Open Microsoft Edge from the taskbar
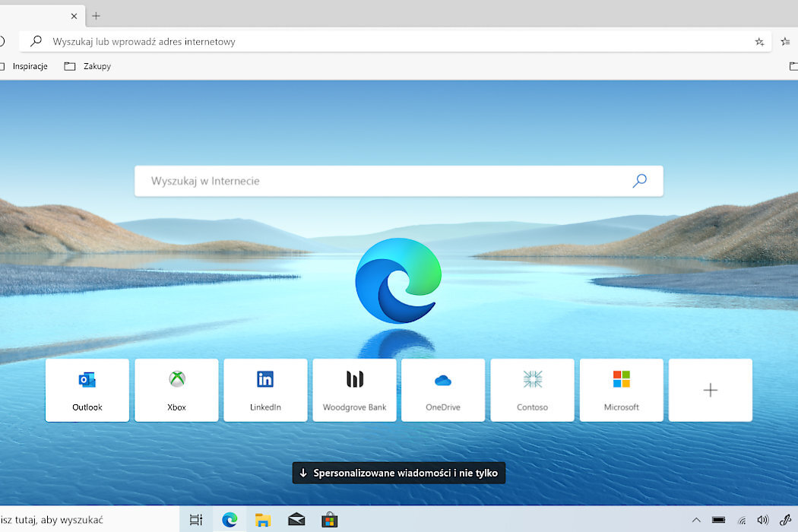Viewport: 798px width, 532px height. (230, 520)
